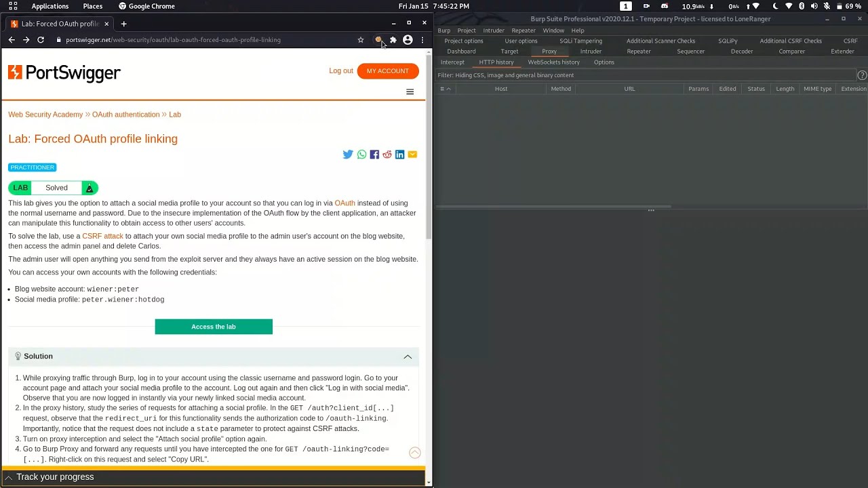
Task: Open Chrome's three-dot menu
Action: tap(422, 40)
